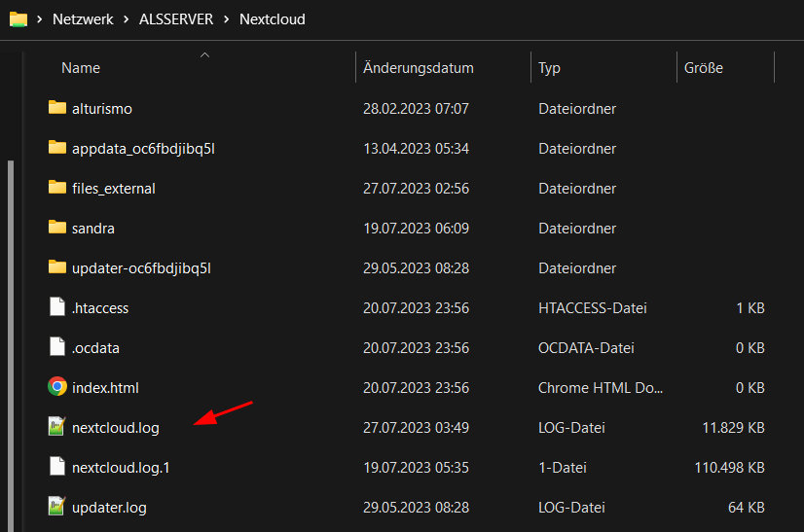Click the .ocdata file icon

pyautogui.click(x=57, y=347)
